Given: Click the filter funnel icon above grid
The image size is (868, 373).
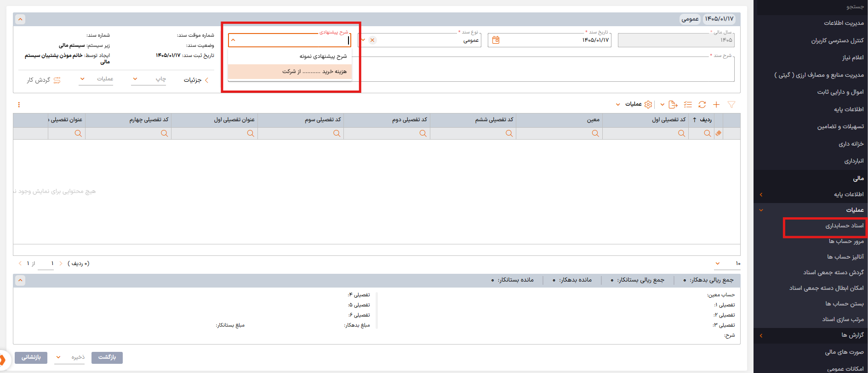Looking at the screenshot, I should coord(731,105).
